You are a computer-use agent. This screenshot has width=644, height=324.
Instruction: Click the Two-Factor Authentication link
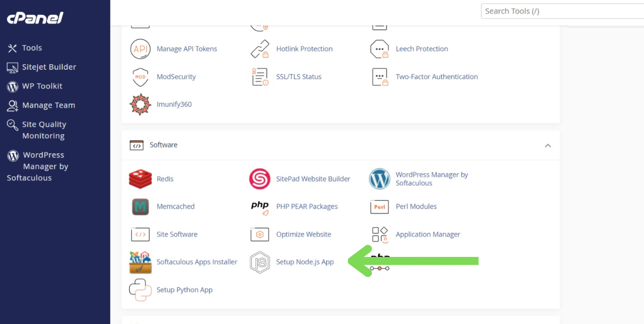pyautogui.click(x=437, y=77)
